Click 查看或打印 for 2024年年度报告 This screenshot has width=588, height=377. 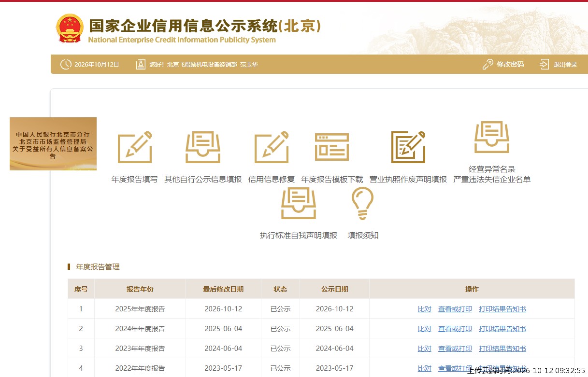455,329
